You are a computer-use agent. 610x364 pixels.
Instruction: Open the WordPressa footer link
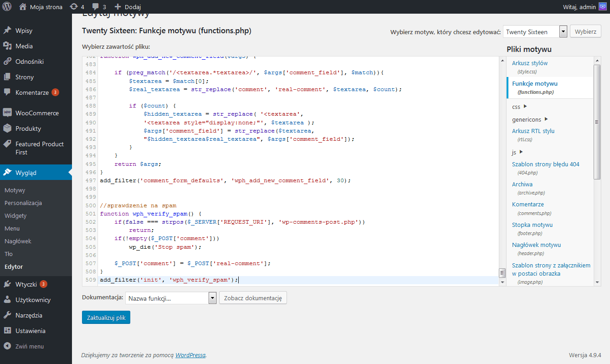click(190, 355)
